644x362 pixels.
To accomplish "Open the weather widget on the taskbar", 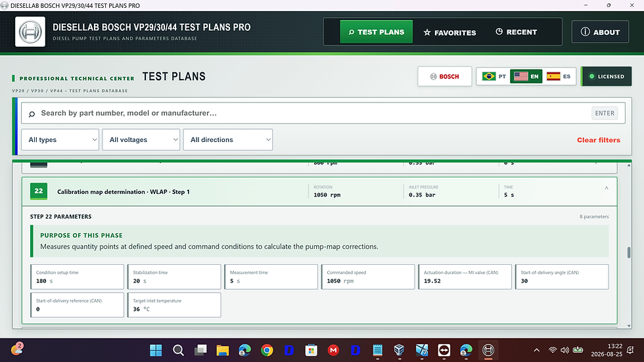I will tap(17, 349).
